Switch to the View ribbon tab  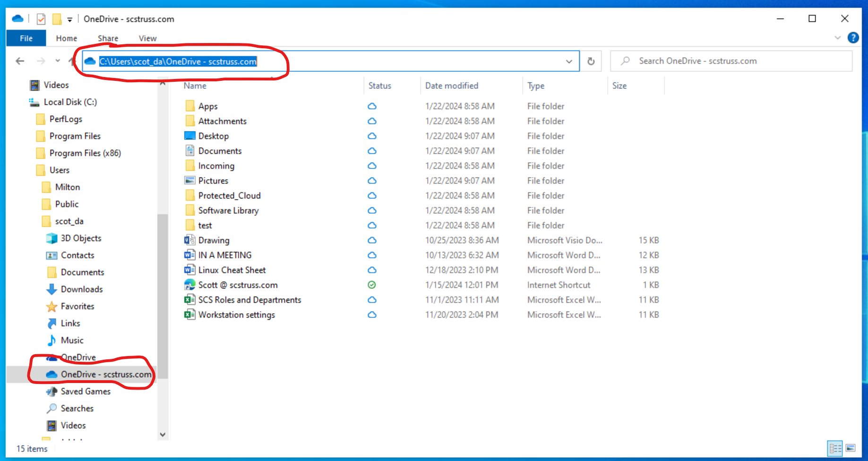tap(147, 38)
